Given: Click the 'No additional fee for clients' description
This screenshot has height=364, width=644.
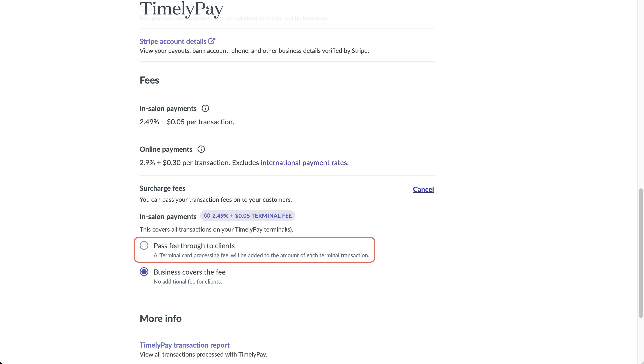Looking at the screenshot, I should 188,282.
